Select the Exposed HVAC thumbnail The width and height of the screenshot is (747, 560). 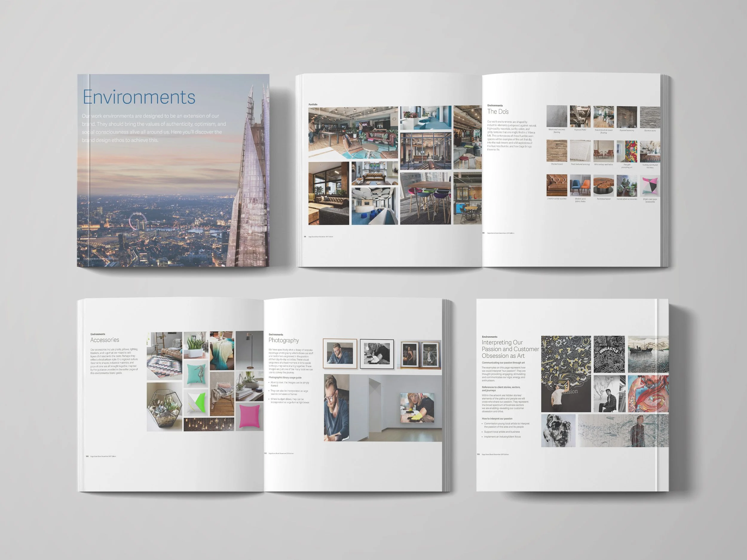tap(580, 116)
